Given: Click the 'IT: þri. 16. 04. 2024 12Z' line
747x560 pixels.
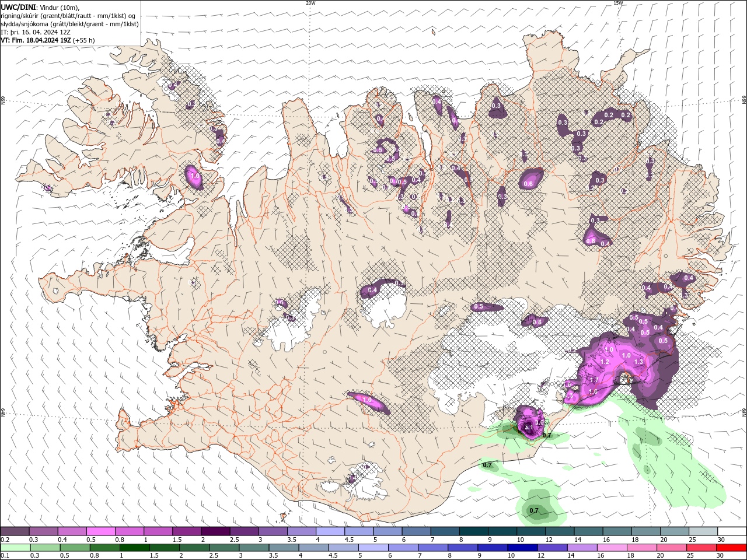Looking at the screenshot, I should point(36,32).
